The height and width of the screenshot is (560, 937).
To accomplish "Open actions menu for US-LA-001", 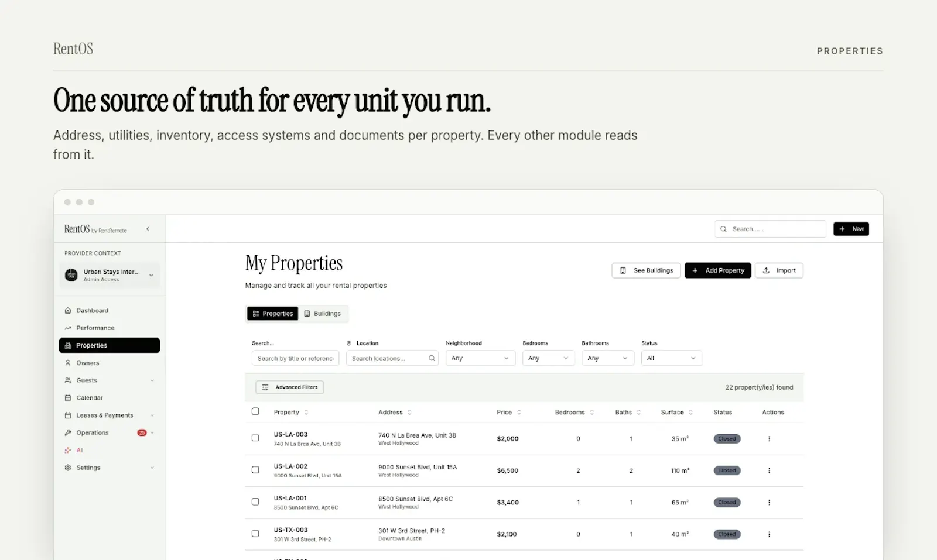I will [769, 503].
